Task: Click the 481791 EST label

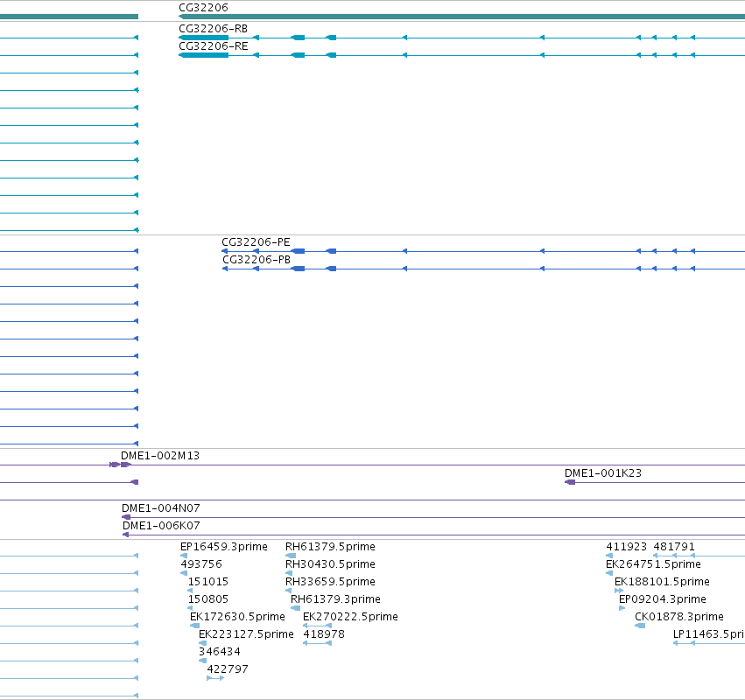Action: [674, 547]
